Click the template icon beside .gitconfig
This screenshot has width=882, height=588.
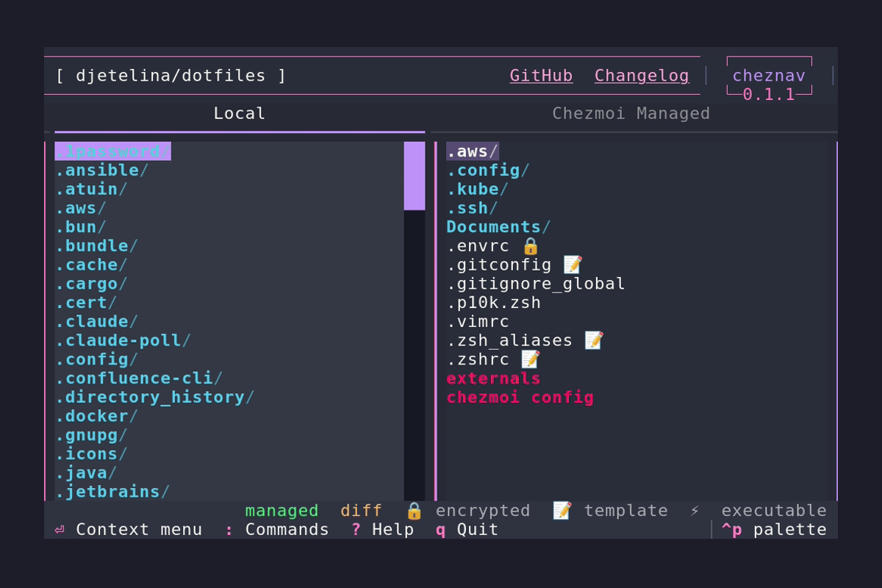(x=573, y=265)
